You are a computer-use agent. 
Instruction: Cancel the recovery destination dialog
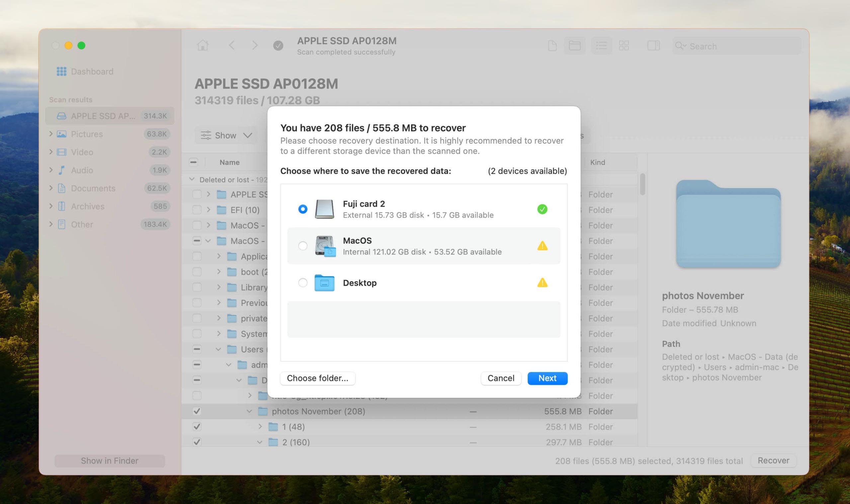click(501, 378)
